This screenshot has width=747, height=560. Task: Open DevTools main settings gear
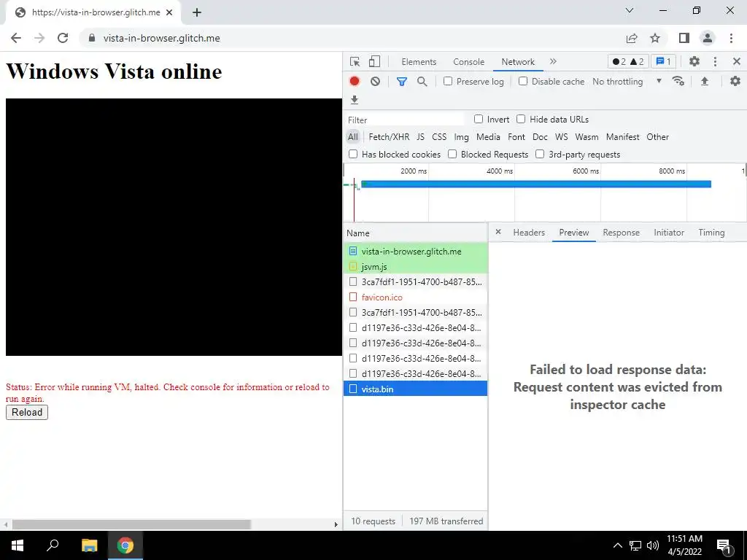[694, 61]
